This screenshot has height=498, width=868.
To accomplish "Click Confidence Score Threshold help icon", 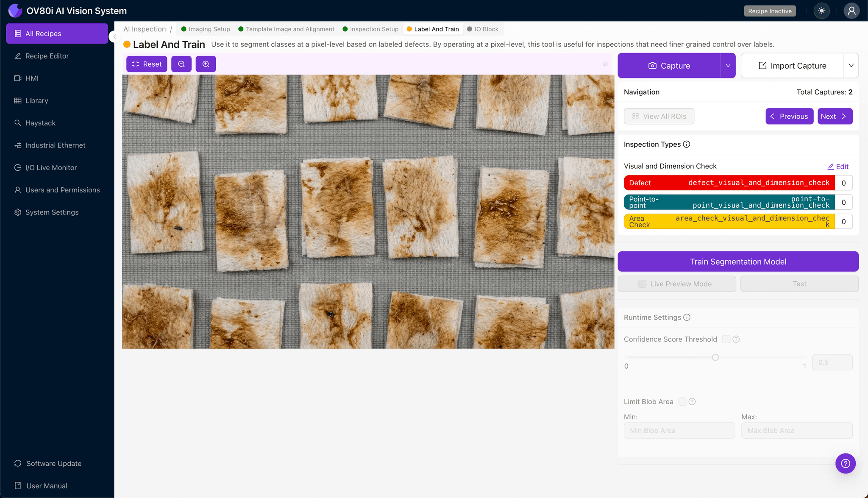I will coord(736,339).
